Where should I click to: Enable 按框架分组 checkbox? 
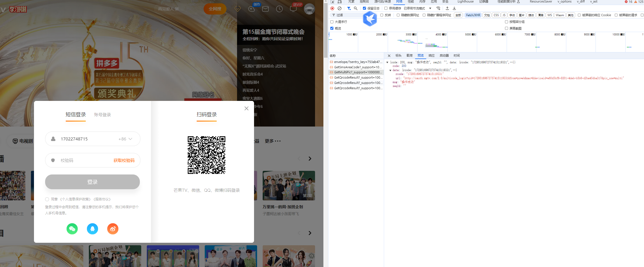[x=507, y=22]
